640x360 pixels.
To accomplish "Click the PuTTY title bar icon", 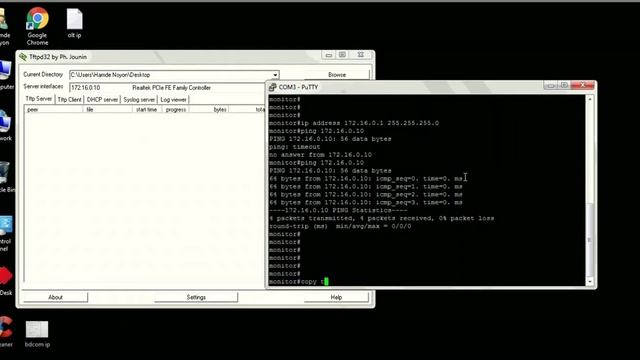I will 273,87.
